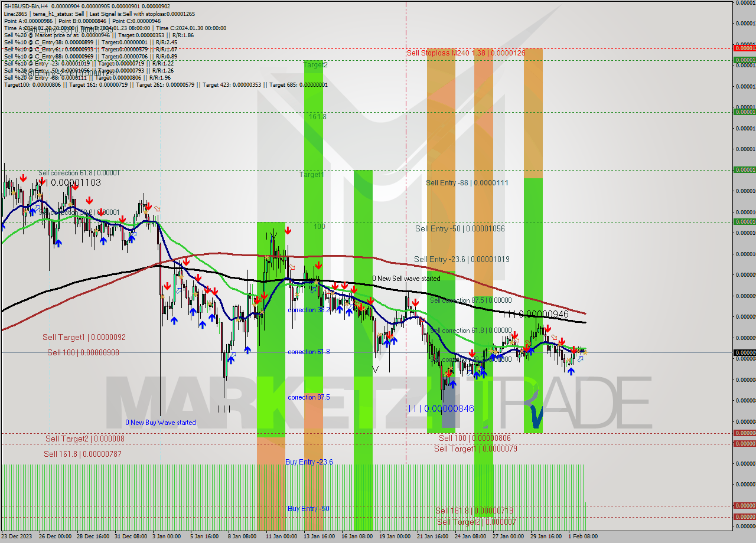The image size is (756, 543).
Task: Click the 'Sell %10 @ C_Entry88' line
Action: 90,56
